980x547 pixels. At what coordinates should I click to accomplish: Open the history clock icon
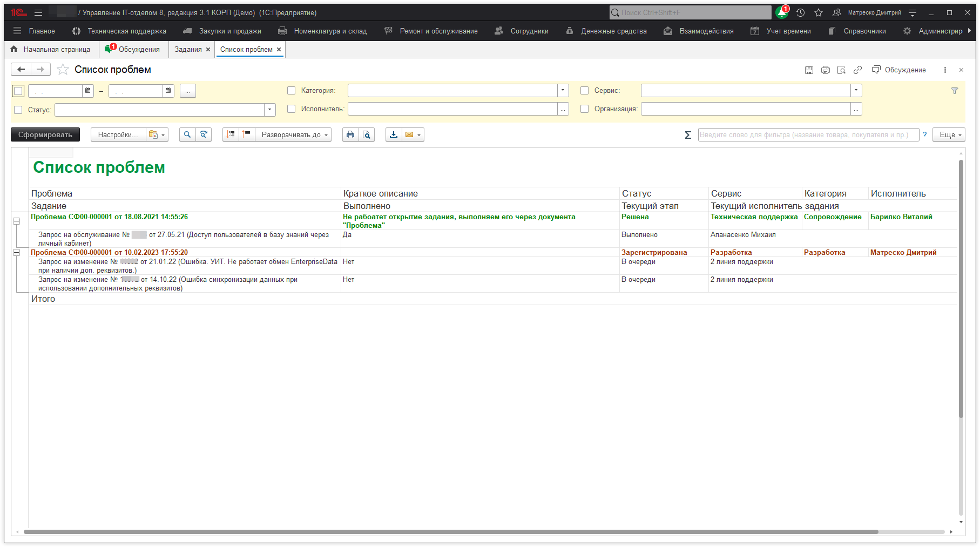tap(800, 12)
